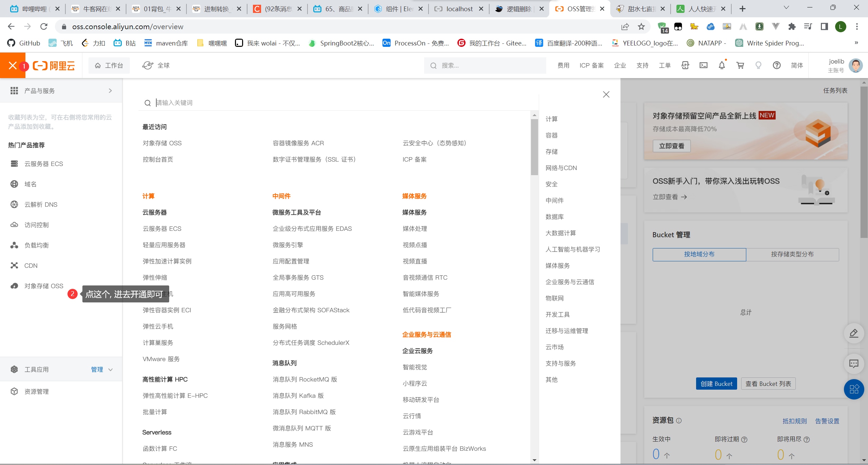Viewport: 868px width, 465px height.
Task: Click the product list scrollbar thumb
Action: point(535,147)
